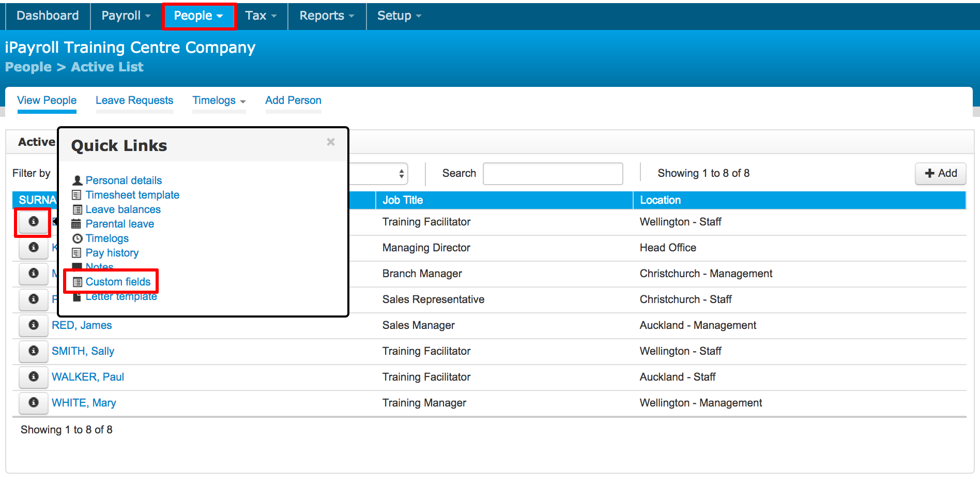The height and width of the screenshot is (482, 980).
Task: Select 'Auckland - Management' location cell
Action: (698, 325)
